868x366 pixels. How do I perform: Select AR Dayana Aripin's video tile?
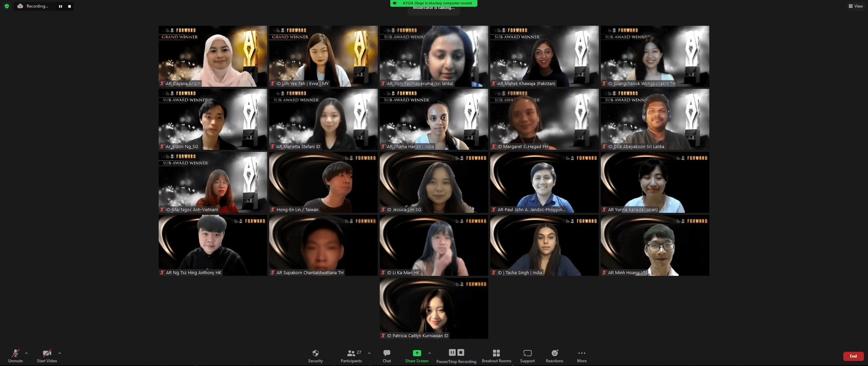coord(213,56)
